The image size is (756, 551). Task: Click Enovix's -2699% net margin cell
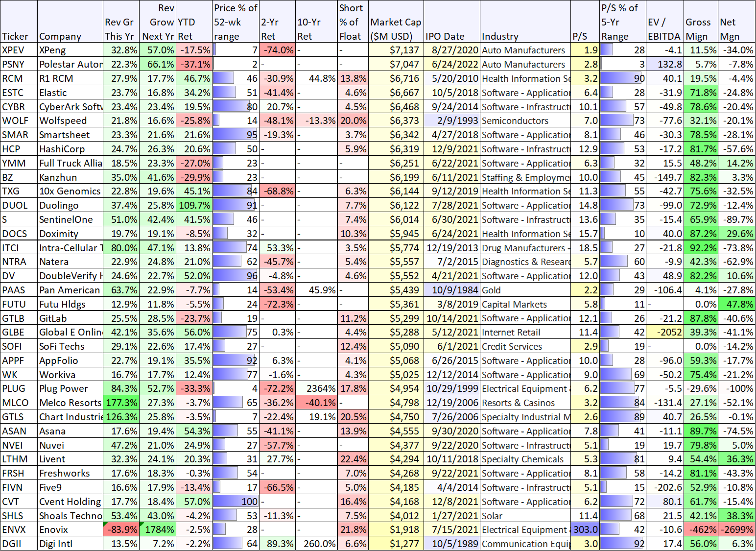(737, 530)
